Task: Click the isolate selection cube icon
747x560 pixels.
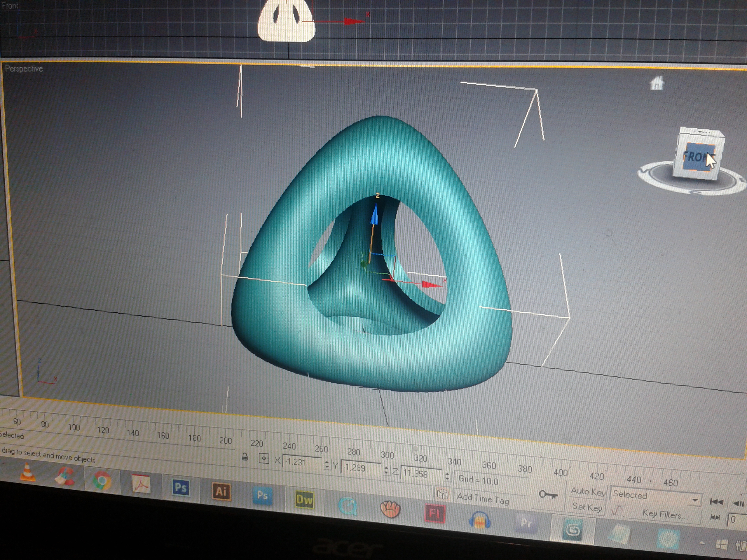Action: 442,494
